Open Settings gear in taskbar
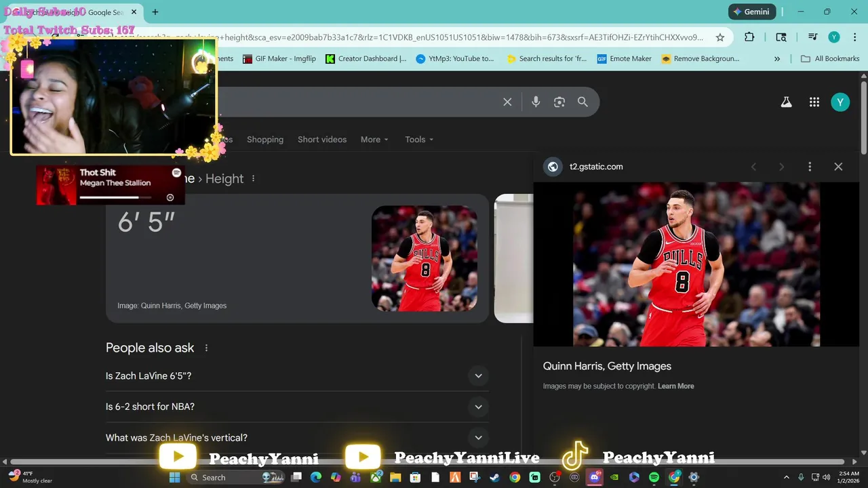 (694, 477)
